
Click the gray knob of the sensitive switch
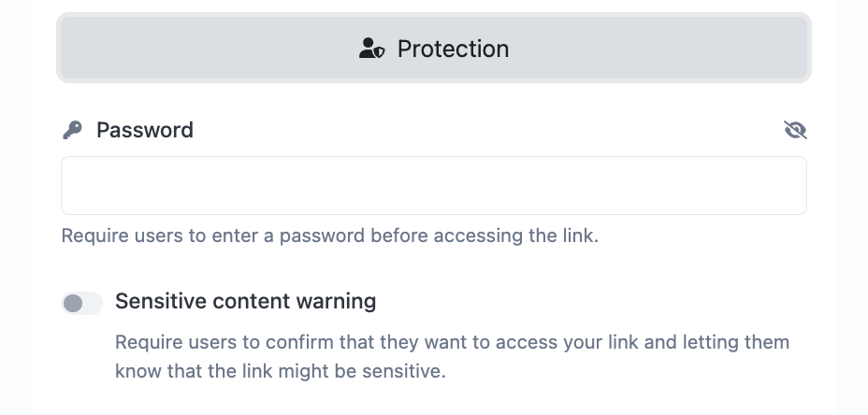(x=73, y=303)
